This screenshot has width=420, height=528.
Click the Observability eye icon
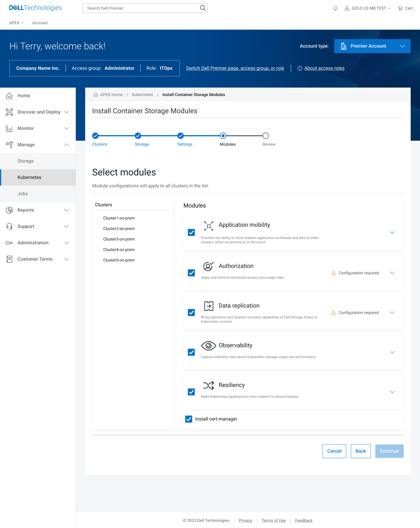click(x=209, y=346)
